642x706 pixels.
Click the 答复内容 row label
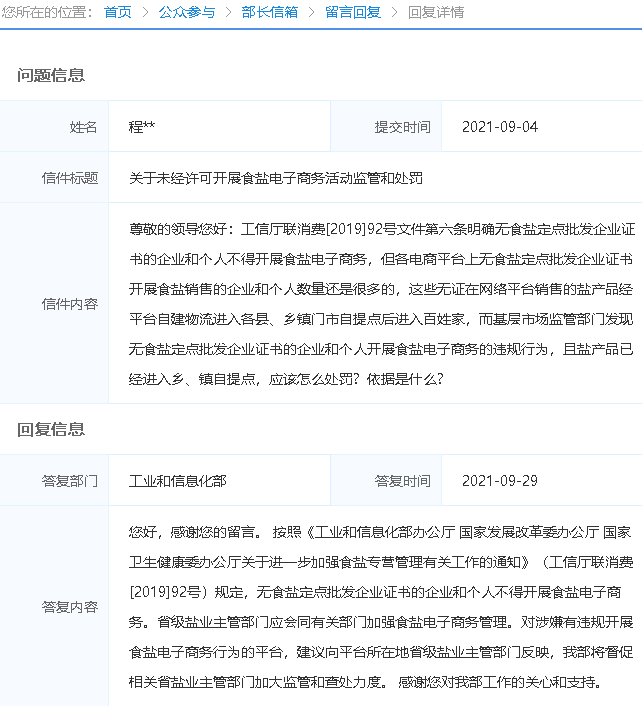[x=70, y=606]
